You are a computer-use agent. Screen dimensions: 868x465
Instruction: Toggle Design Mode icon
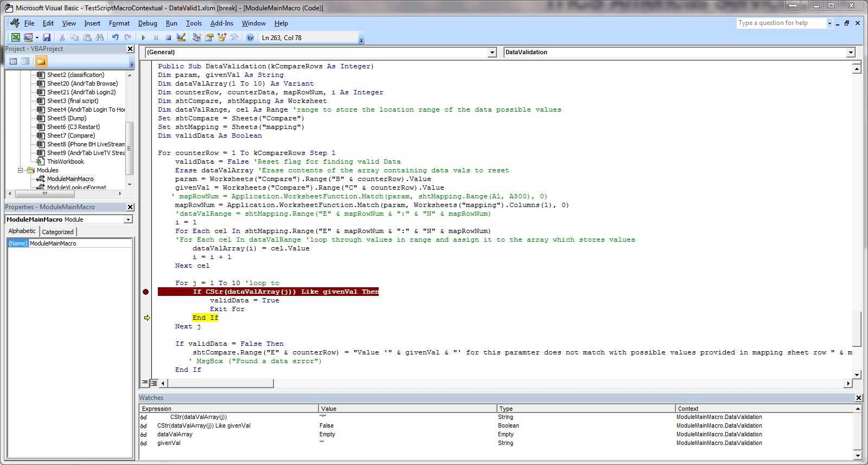[x=181, y=37]
